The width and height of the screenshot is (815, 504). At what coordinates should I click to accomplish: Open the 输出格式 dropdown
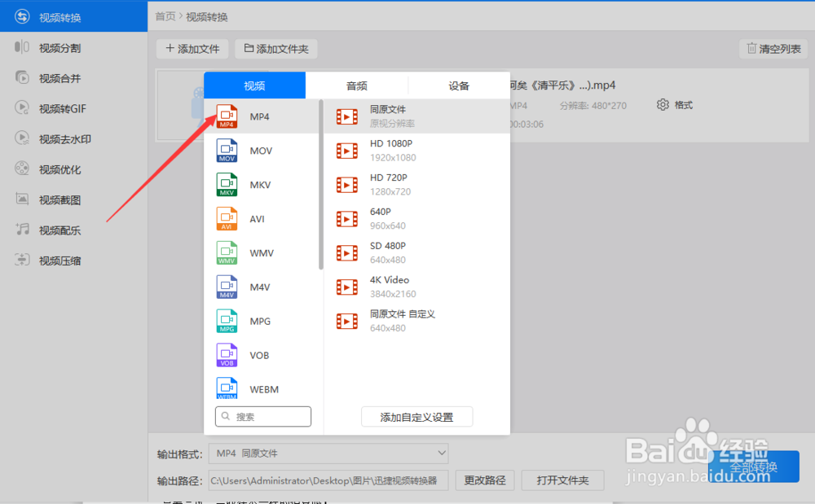328,454
